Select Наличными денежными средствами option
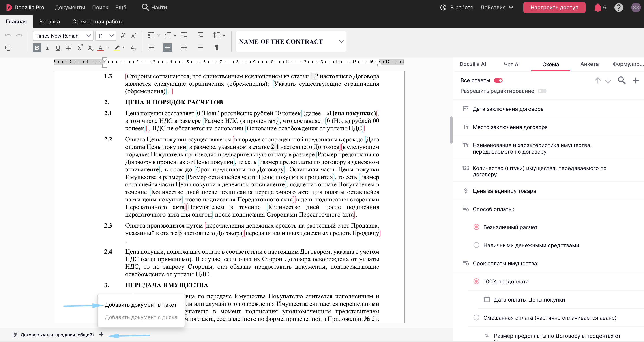Screen dimensions: 644x342 tap(476, 245)
